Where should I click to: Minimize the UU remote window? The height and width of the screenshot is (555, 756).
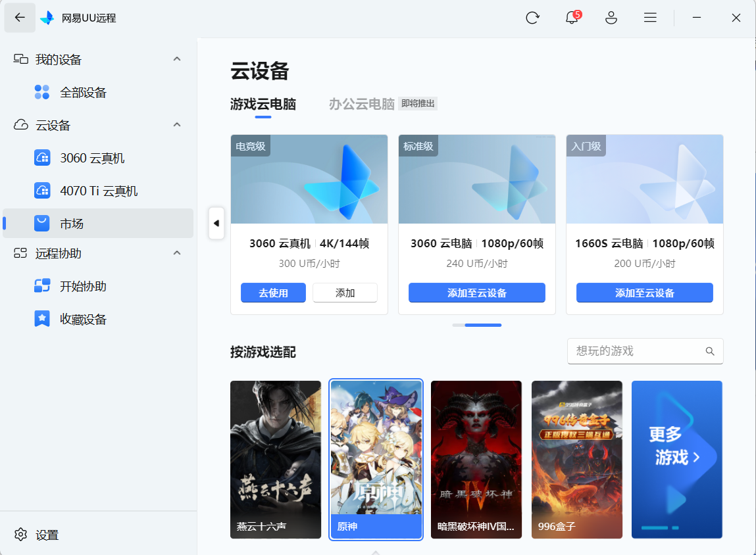point(697,18)
